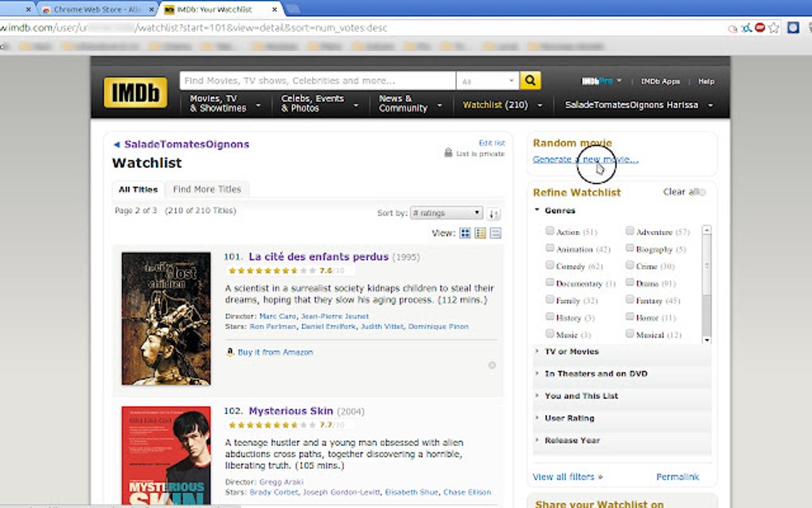
Task: Rate La cité des enfants perdus stars
Action: coord(272,270)
